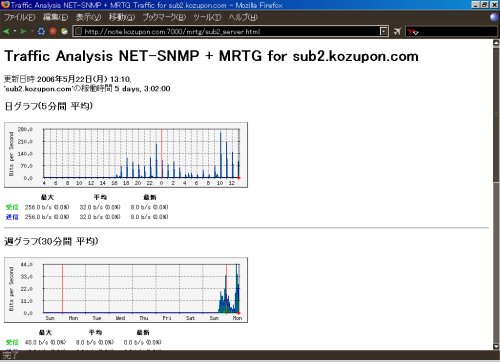Image resolution: width=500 pixels, height=362 pixels.
Task: Open the Forward history dropdown arrow
Action: 32,31
